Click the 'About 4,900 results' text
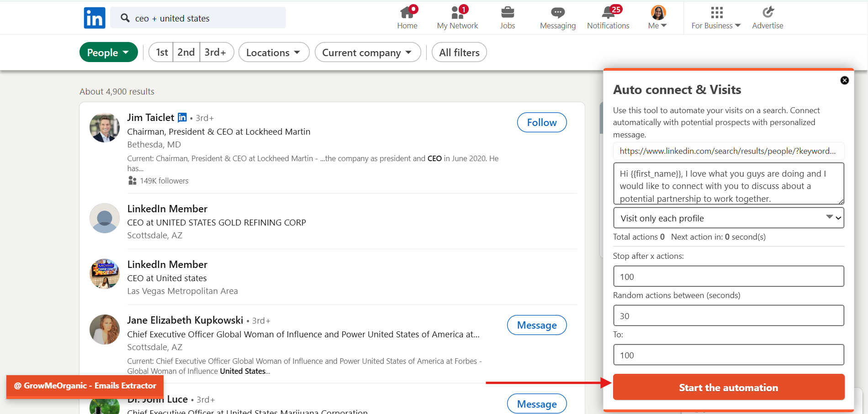Image resolution: width=868 pixels, height=414 pixels. click(x=117, y=91)
